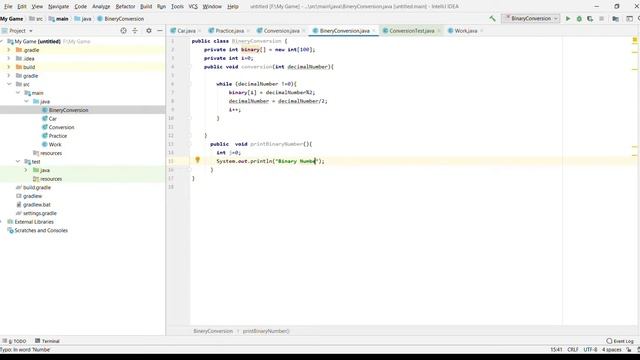The height and width of the screenshot is (360, 640).
Task: Select settings.gradle file in tree
Action: pos(40,213)
